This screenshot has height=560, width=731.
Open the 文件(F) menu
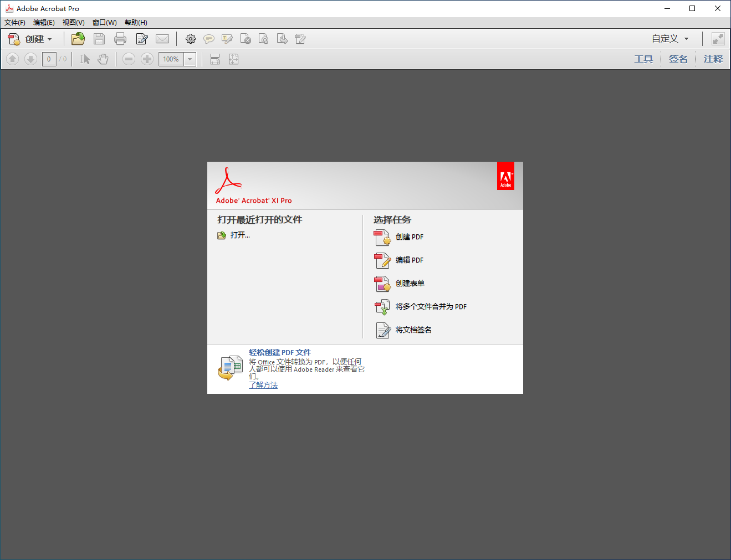pyautogui.click(x=15, y=23)
